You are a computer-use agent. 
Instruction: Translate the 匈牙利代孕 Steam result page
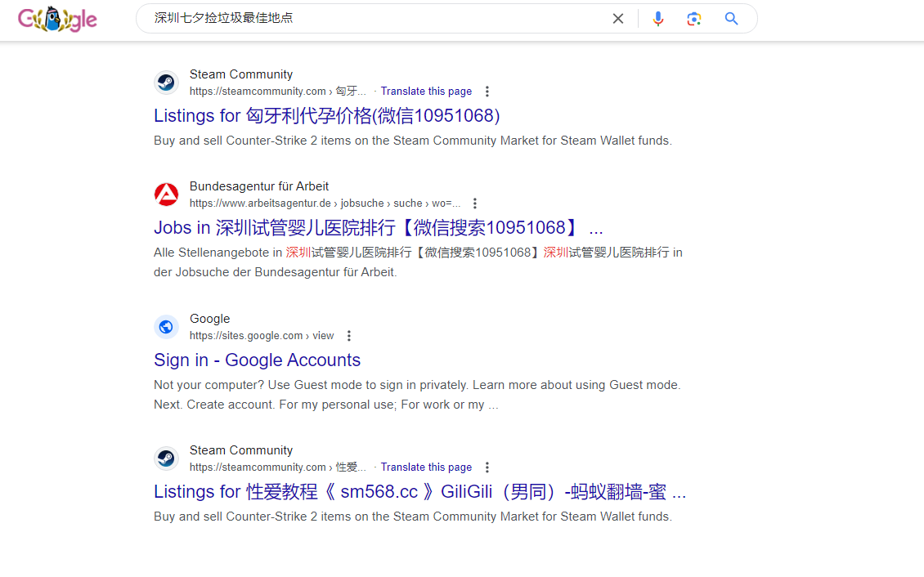pos(426,92)
